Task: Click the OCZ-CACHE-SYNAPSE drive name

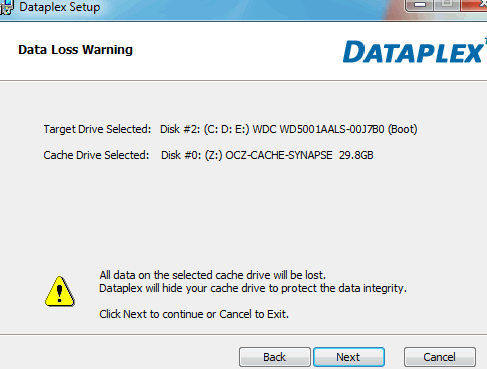Action: pos(279,155)
